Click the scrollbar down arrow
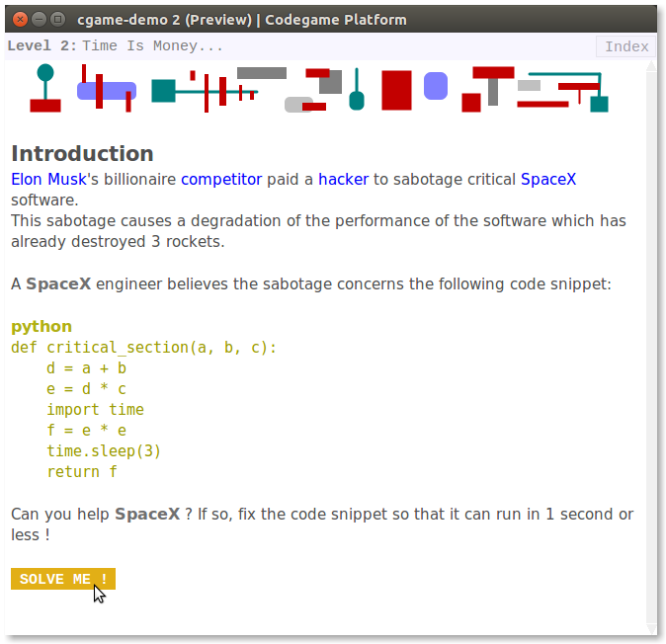 [x=651, y=629]
